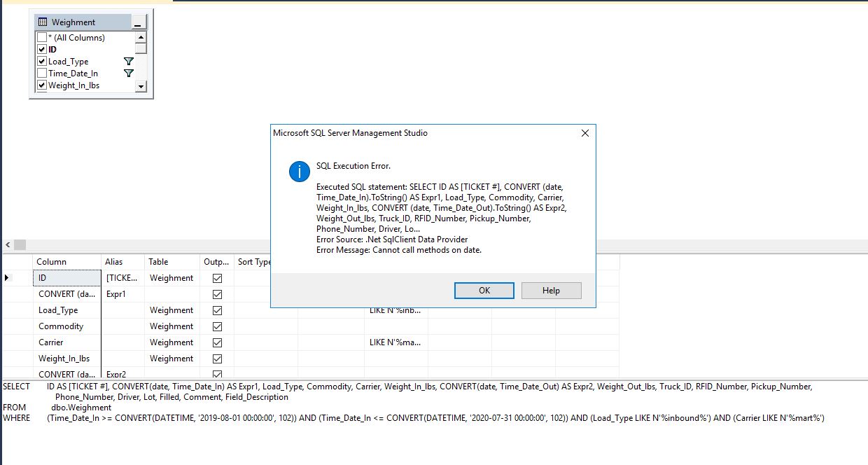Select the ID cell in Column field
Viewport: 868px width, 465px height.
(x=67, y=278)
